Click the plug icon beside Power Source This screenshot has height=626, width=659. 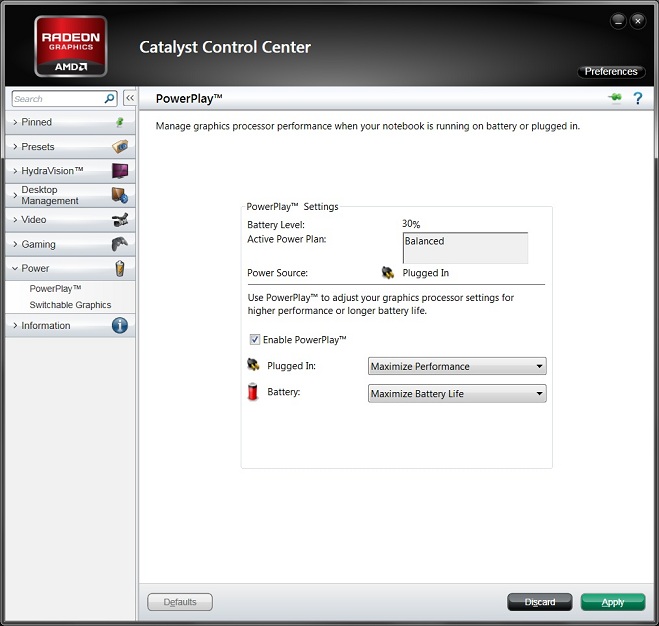pos(387,272)
